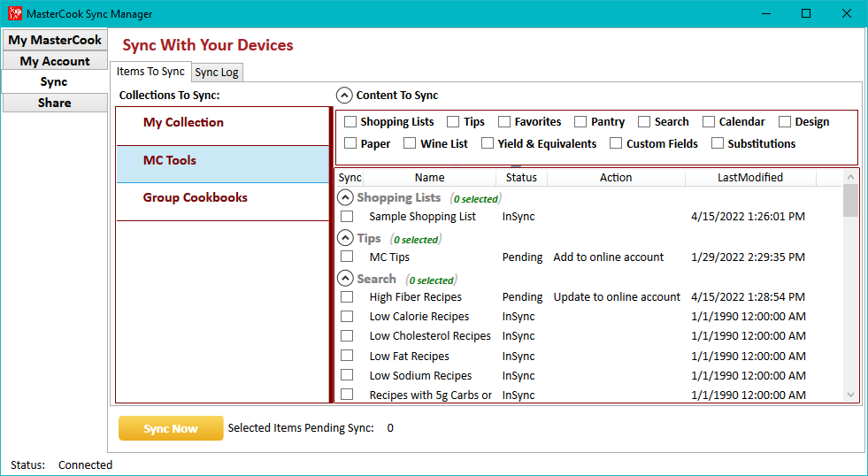Image resolution: width=868 pixels, height=476 pixels.
Task: Check the Yield & Equivalents option
Action: point(488,143)
